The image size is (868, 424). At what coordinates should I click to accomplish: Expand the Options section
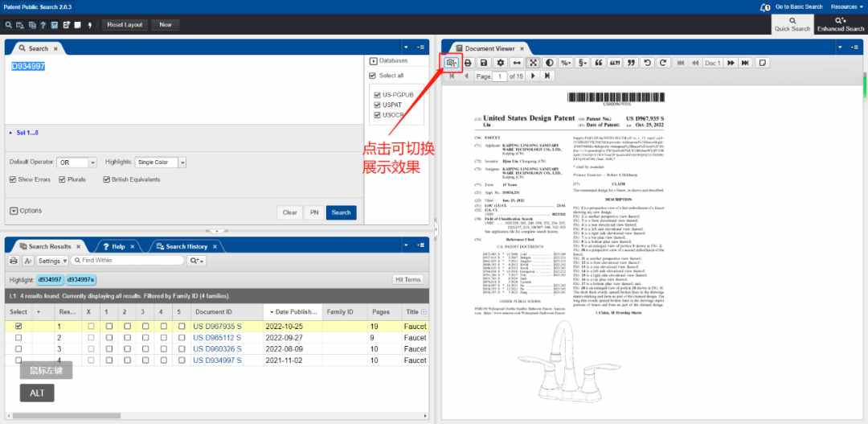(x=26, y=211)
